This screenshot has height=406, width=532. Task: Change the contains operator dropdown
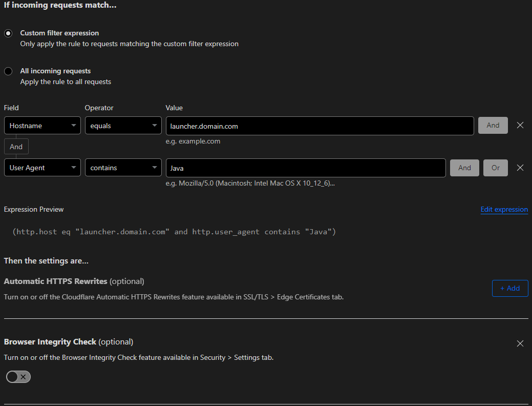click(x=123, y=168)
